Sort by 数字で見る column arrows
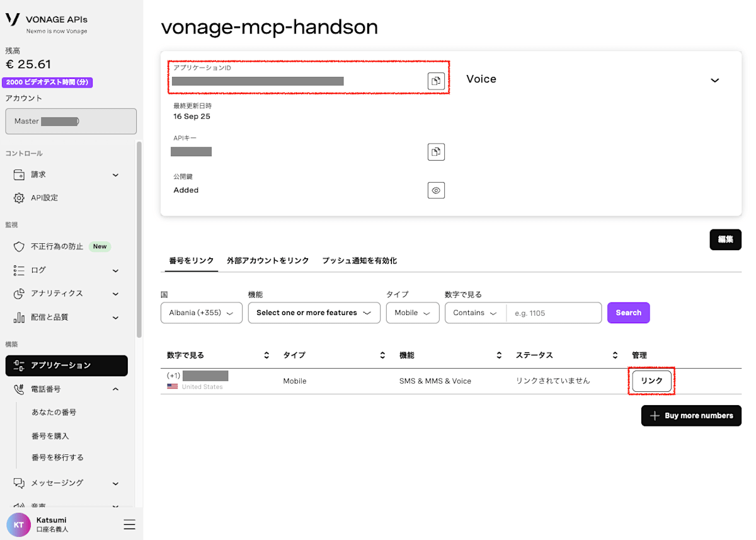 click(266, 355)
